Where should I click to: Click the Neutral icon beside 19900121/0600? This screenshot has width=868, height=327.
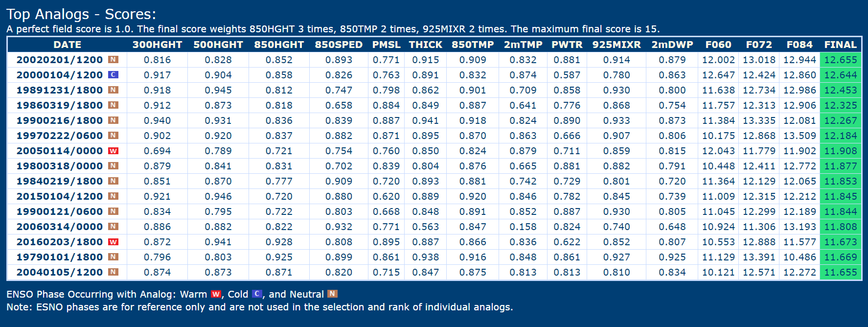point(113,211)
